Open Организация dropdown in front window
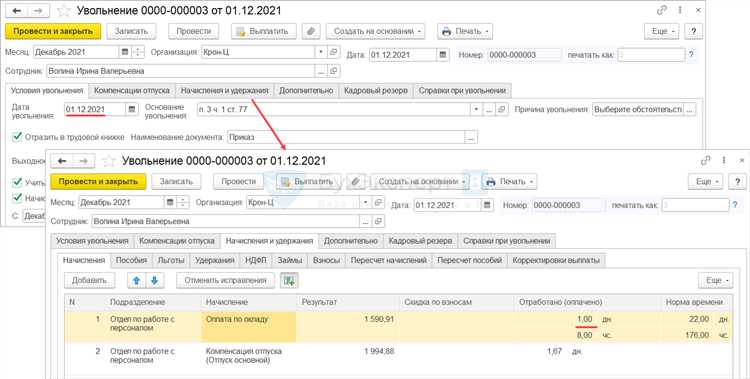Screen dimensions: 750x379 (x=365, y=202)
